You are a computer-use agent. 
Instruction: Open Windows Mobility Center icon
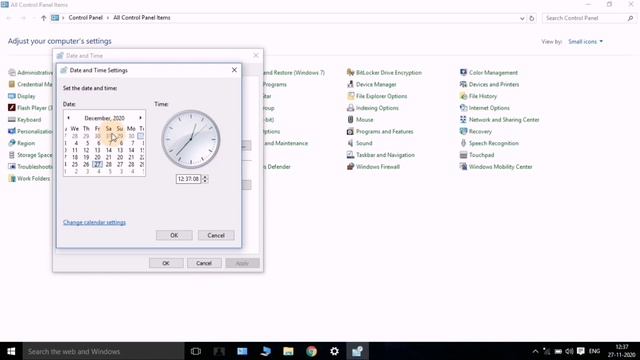[463, 167]
